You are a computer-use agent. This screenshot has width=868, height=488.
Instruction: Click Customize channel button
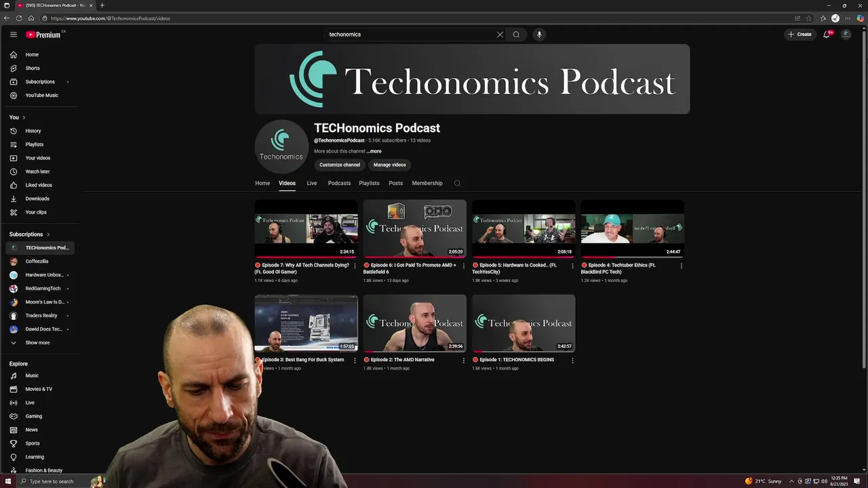coord(340,165)
